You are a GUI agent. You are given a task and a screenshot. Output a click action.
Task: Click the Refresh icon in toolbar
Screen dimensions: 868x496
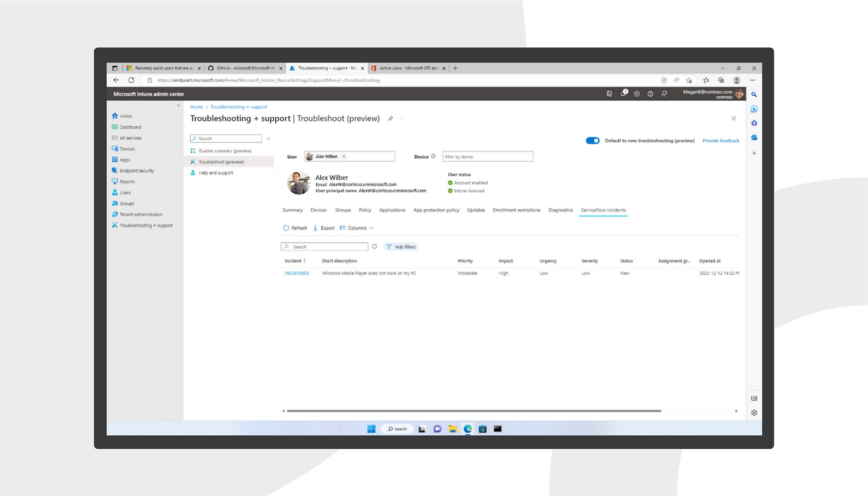[286, 228]
